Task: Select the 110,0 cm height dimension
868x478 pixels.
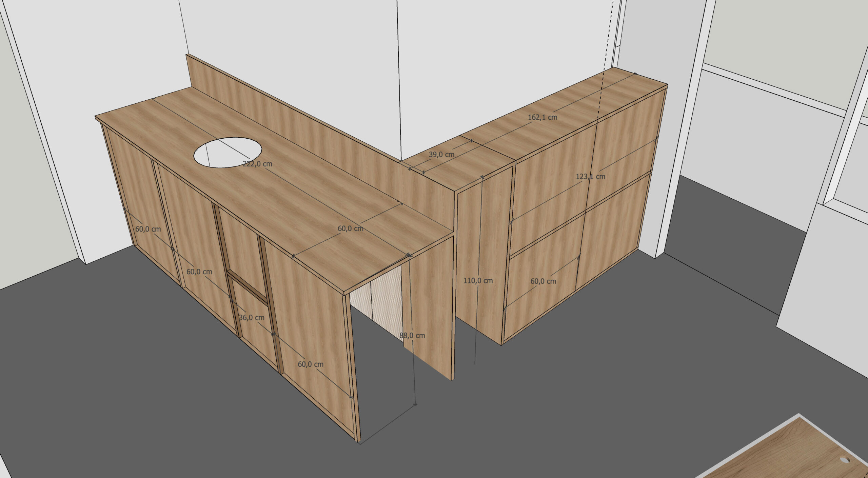Action: pos(478,281)
